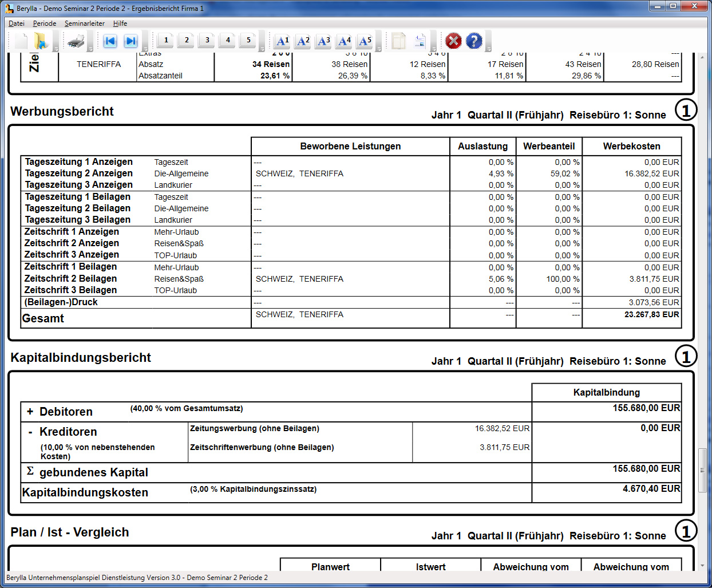
Task: Click the 59,02 % Werbeanteil value
Action: tap(565, 173)
